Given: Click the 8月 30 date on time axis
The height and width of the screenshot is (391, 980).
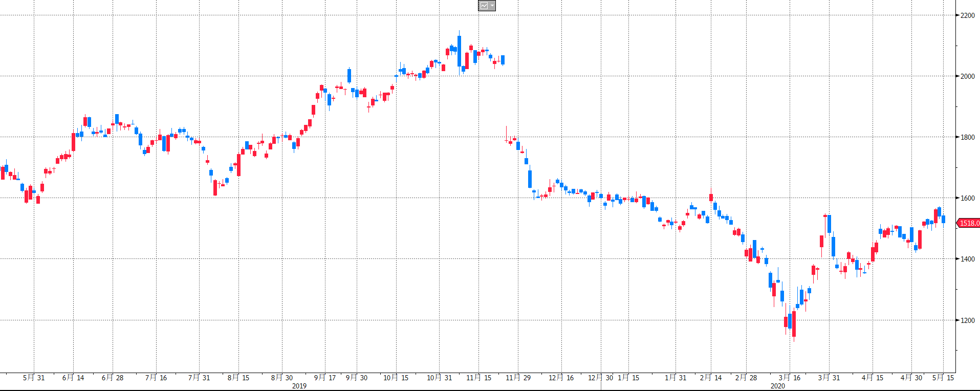Looking at the screenshot, I should [x=282, y=378].
